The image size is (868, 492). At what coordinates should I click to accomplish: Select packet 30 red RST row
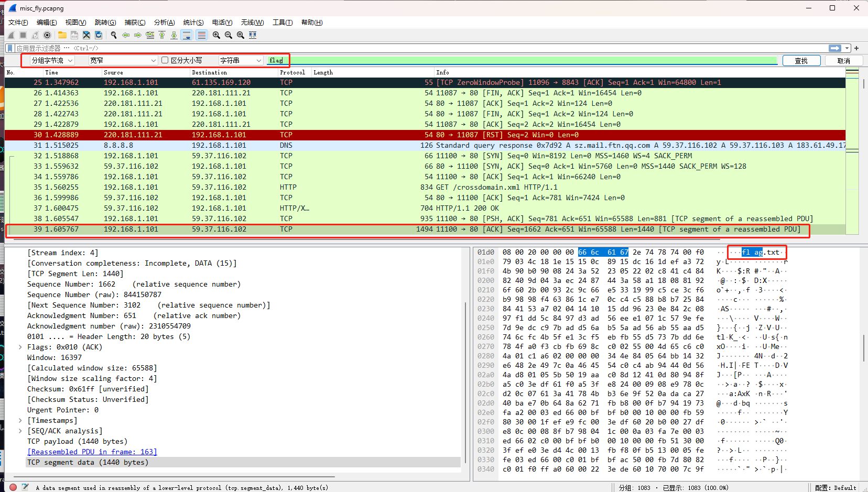pos(425,135)
